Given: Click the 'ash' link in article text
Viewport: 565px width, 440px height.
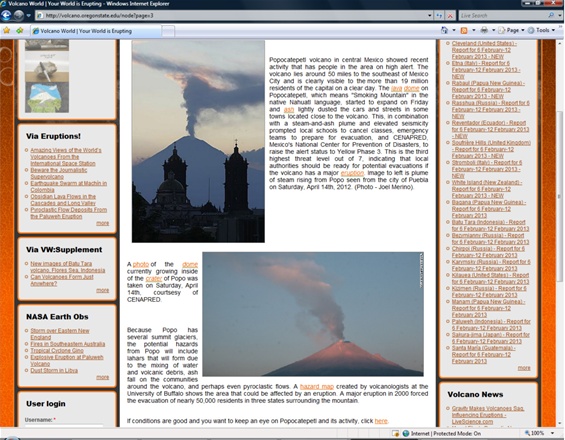Looking at the screenshot, I should click(289, 109).
